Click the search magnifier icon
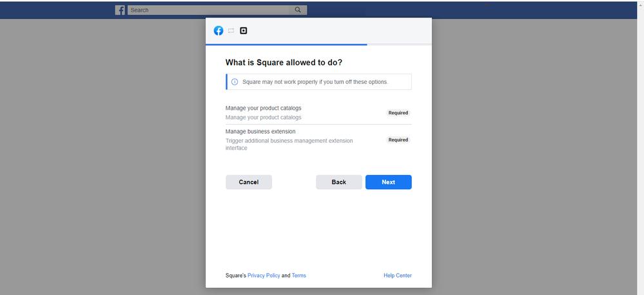The image size is (644, 295). click(298, 10)
